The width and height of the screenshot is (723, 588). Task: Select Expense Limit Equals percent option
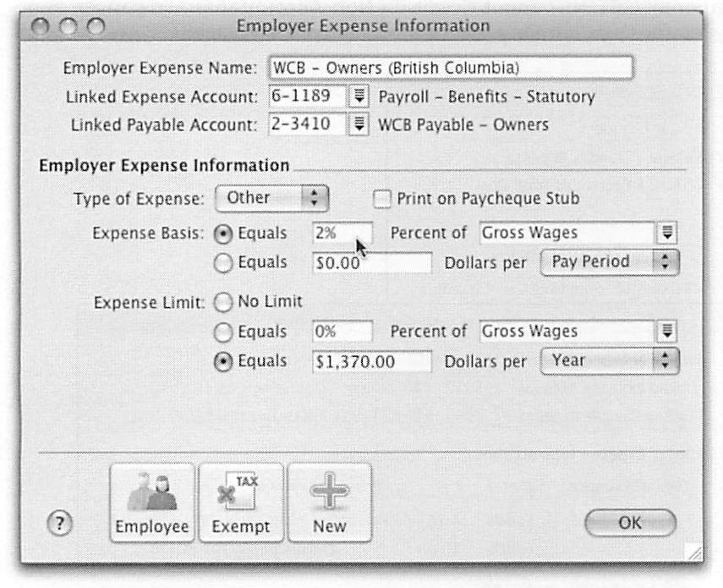tap(223, 332)
